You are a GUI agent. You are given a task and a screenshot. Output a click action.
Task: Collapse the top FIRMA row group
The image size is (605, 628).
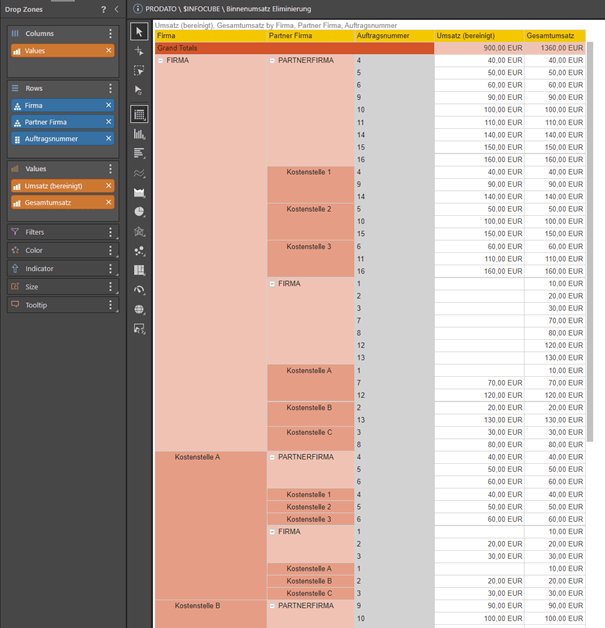point(161,61)
